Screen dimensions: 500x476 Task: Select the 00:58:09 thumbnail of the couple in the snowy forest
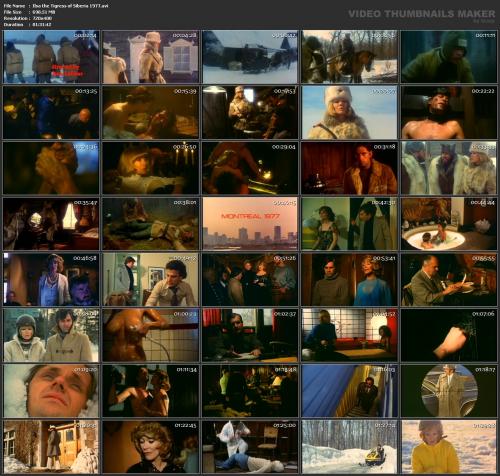51,335
